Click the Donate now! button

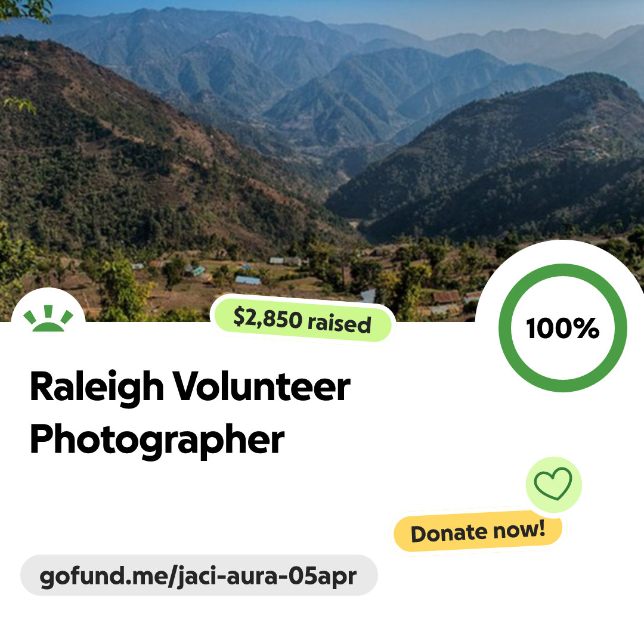tap(478, 531)
